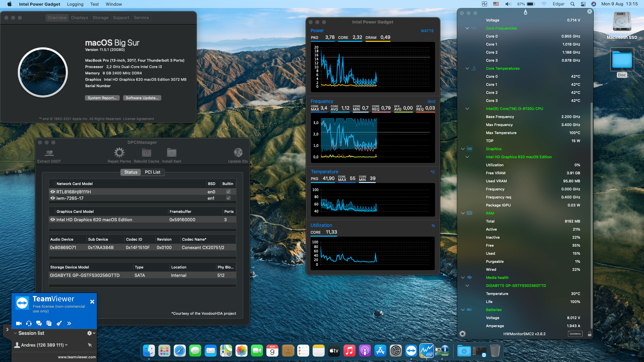Viewport: 644px width, 362px height.
Task: Click the HWMonitorSMC2 water drop icon
Action: click(525, 12)
